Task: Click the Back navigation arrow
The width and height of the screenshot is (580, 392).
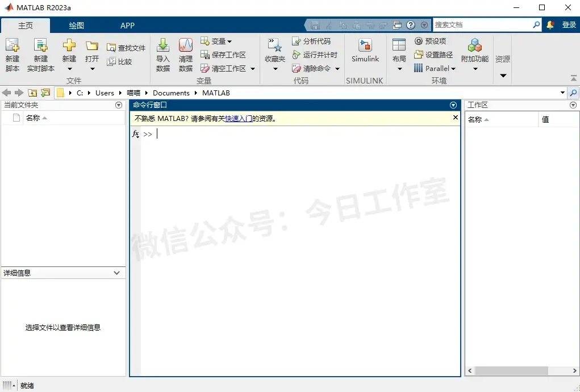Action: [7, 93]
